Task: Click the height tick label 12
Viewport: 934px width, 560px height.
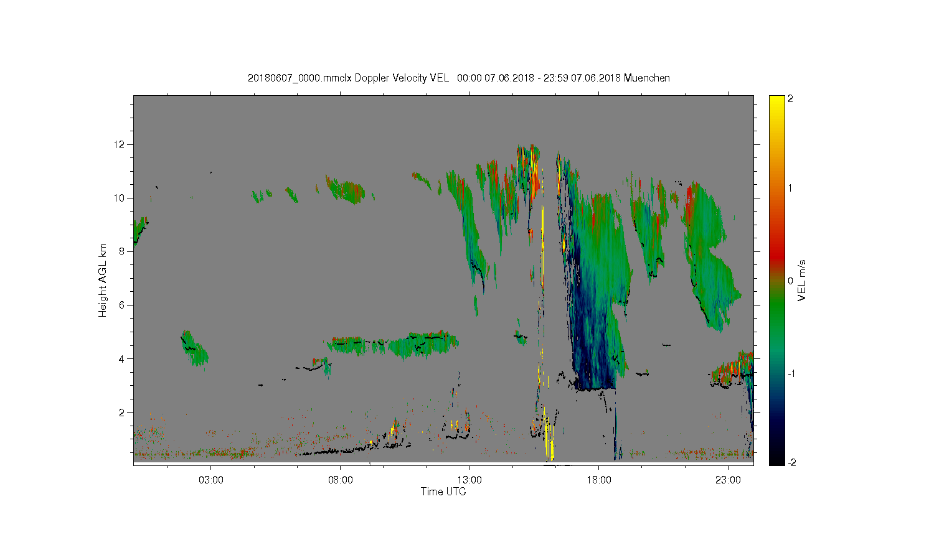Action: pos(120,144)
